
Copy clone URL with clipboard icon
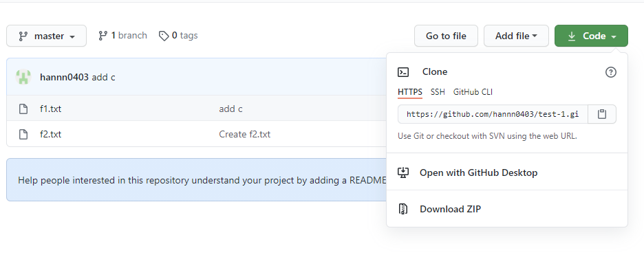click(x=602, y=114)
